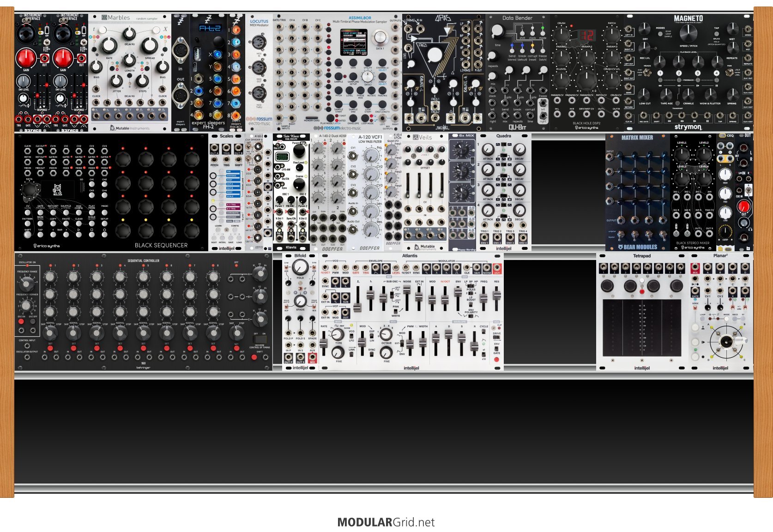Open the Doepfer A-140-2 Dual ADSR module
The image size is (773, 532).
tap(328, 192)
